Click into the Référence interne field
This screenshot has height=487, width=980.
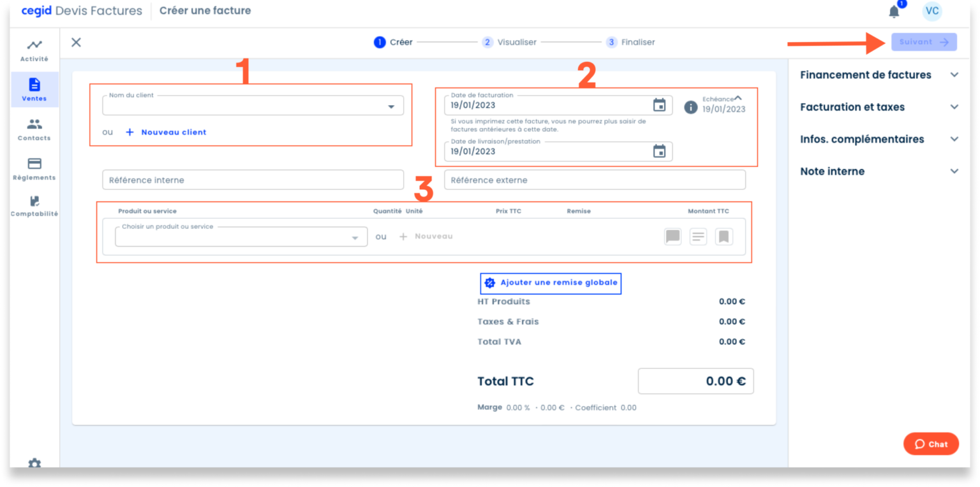pyautogui.click(x=253, y=180)
